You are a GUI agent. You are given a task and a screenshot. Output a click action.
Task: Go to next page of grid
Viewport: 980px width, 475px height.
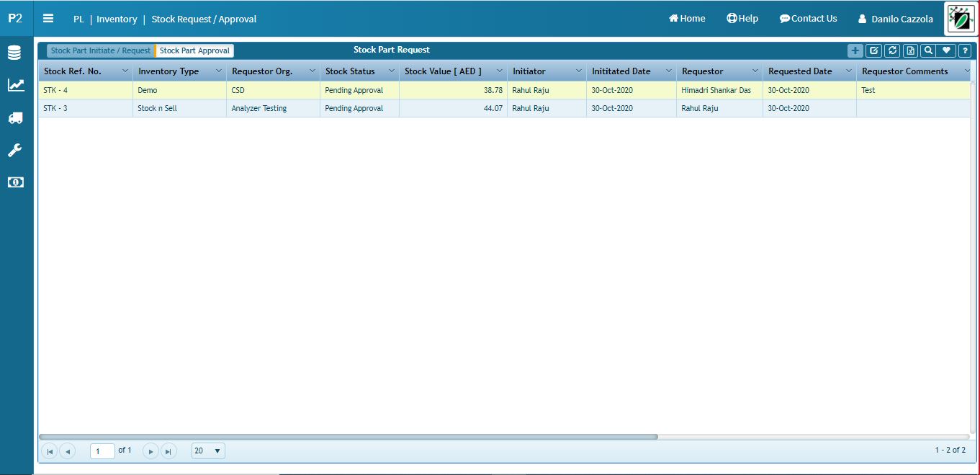[x=150, y=451]
